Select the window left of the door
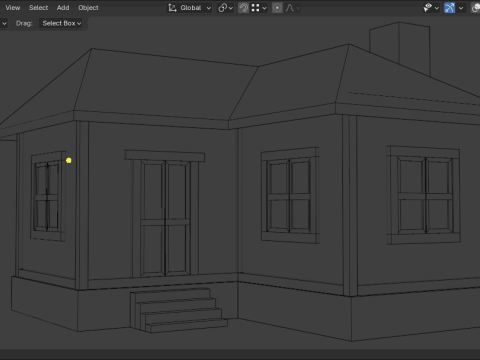This screenshot has height=360, width=480. (x=48, y=196)
